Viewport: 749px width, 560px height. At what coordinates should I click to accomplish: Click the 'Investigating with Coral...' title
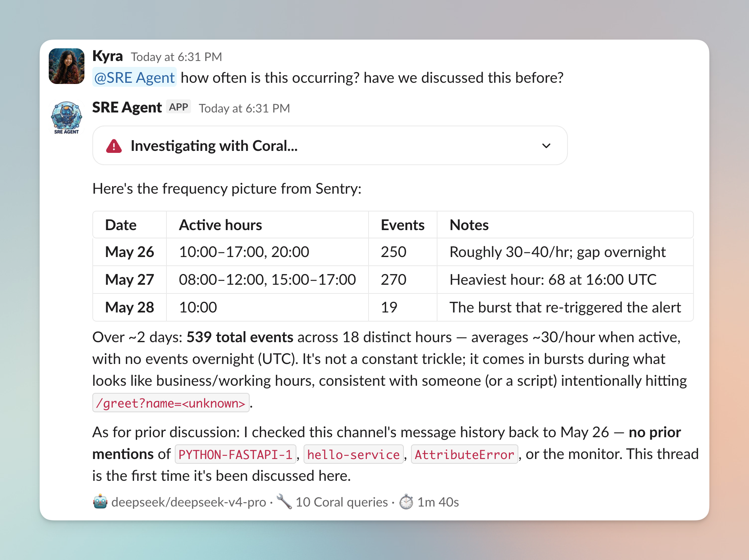tap(214, 146)
